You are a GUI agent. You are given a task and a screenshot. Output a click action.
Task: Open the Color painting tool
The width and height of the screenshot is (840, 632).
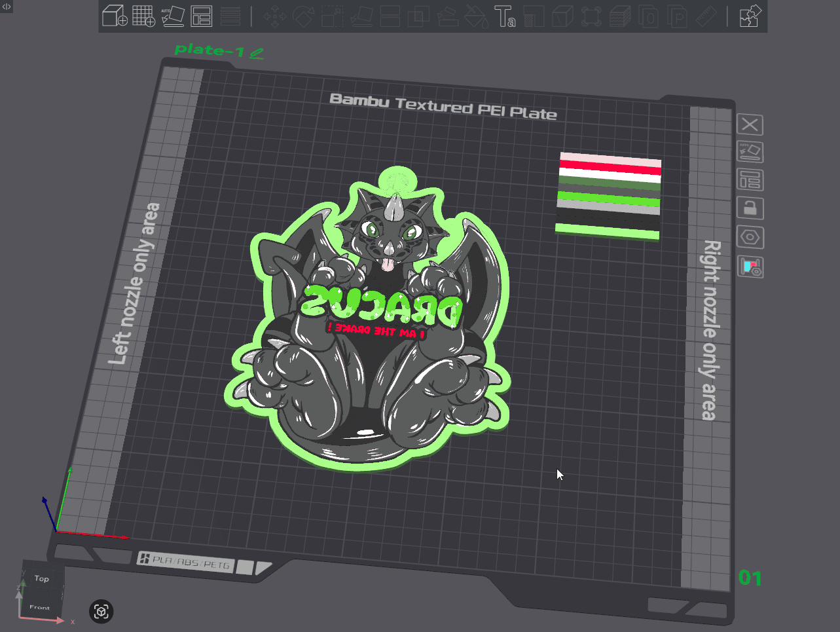(x=477, y=16)
